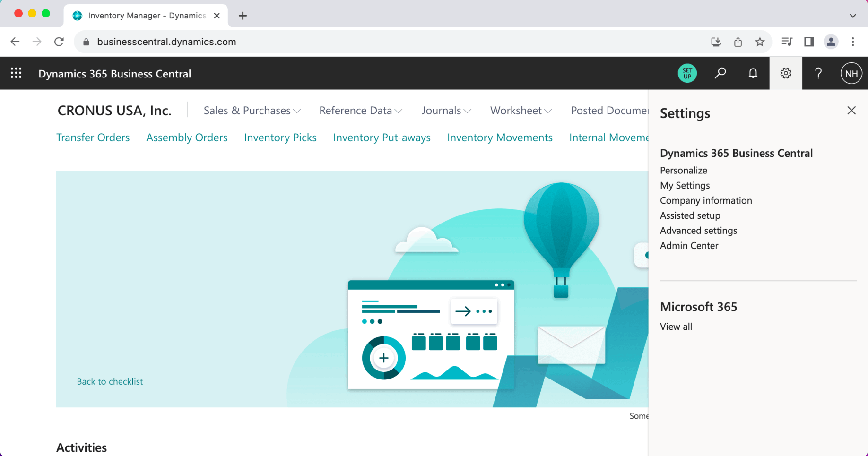Open the app launcher waffle icon
Image resolution: width=868 pixels, height=456 pixels.
[x=16, y=73]
